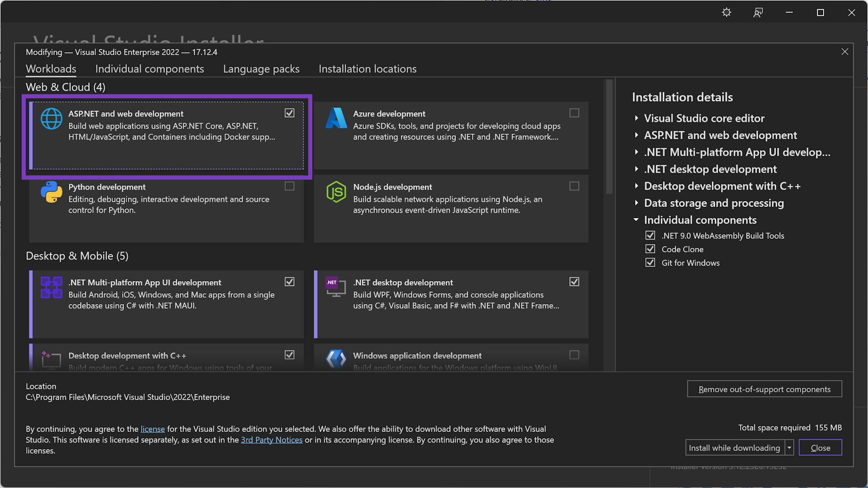
Task: Uncheck .NET desktop development workload
Action: [x=574, y=282]
